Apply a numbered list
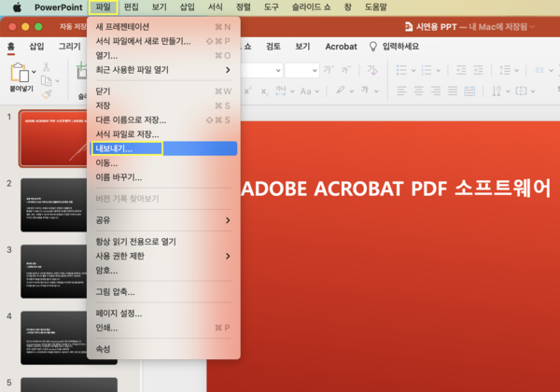Viewport: 560px width, 392px height. (x=427, y=70)
